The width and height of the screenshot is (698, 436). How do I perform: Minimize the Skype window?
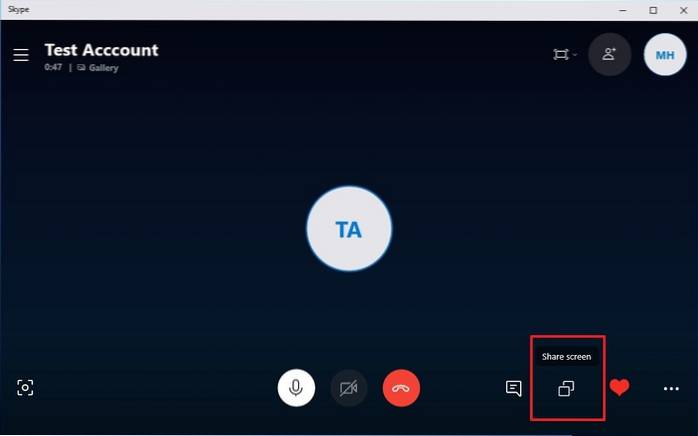(x=623, y=10)
